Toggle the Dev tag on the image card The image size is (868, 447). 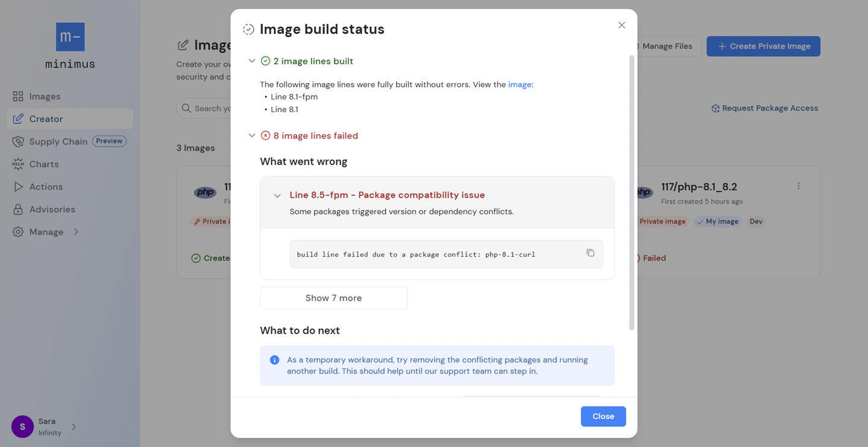pyautogui.click(x=756, y=221)
